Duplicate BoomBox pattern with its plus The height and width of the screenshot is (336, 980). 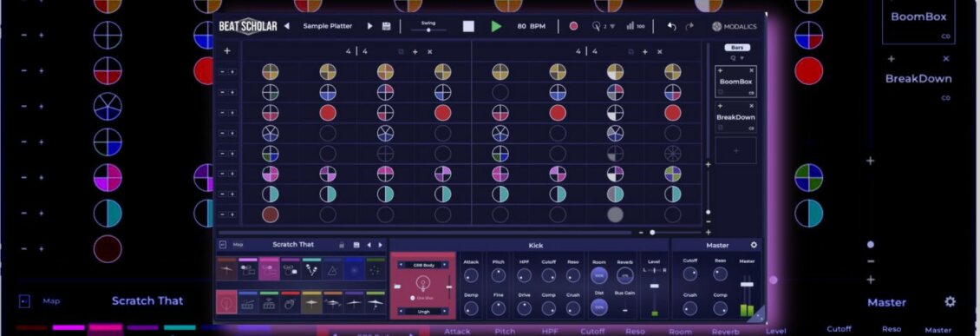[x=720, y=70]
